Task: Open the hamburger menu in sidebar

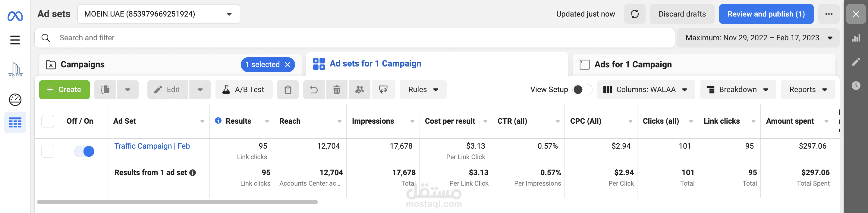Action: pos(15,40)
